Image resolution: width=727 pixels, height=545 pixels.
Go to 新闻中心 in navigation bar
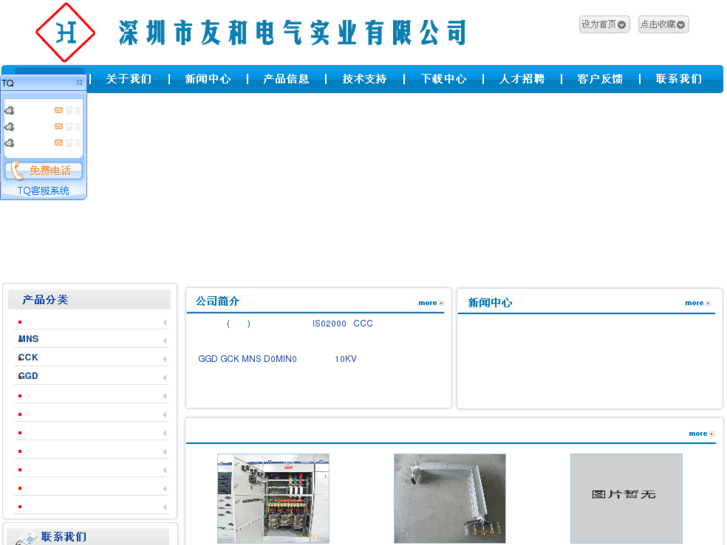[x=208, y=79]
